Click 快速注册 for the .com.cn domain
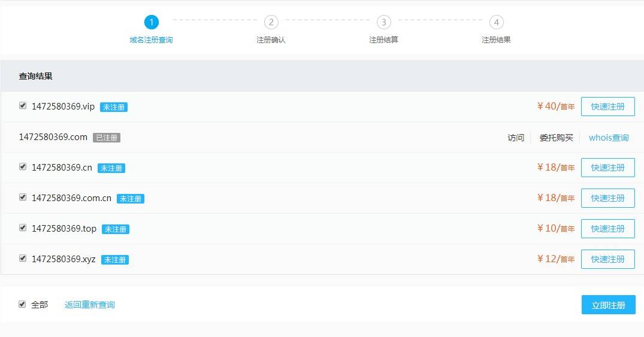Image resolution: width=644 pixels, height=337 pixels. click(x=608, y=198)
